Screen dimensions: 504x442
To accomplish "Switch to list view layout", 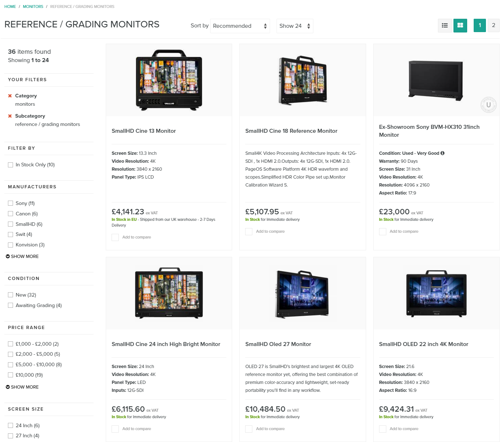I will click(x=445, y=25).
